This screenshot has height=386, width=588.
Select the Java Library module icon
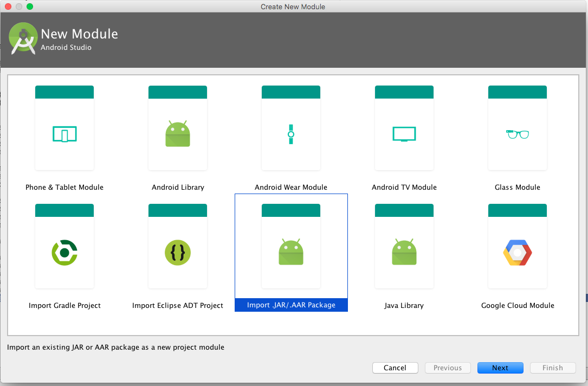point(404,252)
